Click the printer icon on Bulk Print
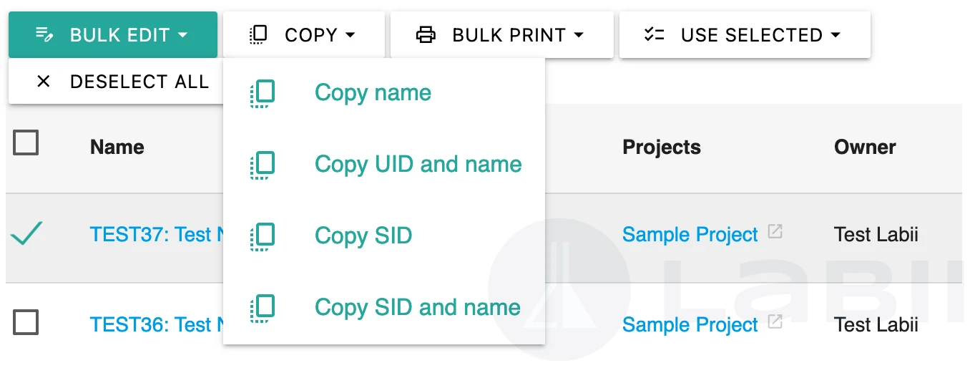 click(426, 34)
